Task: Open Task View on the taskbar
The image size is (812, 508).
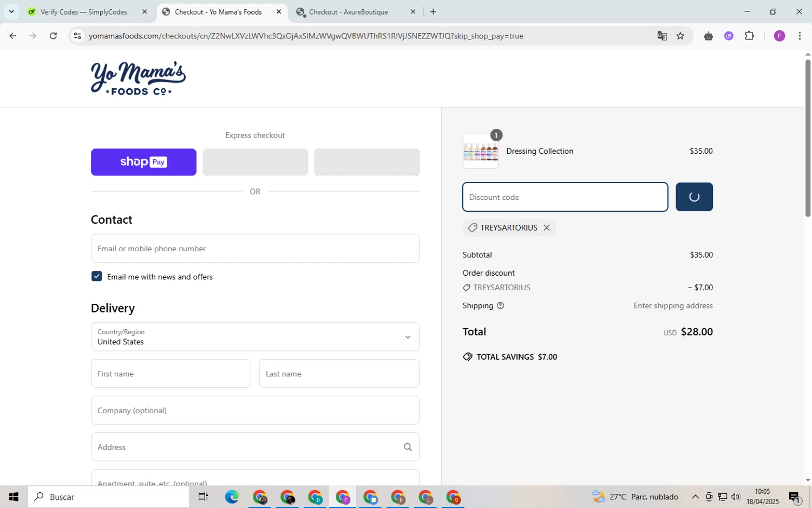Action: 203,497
